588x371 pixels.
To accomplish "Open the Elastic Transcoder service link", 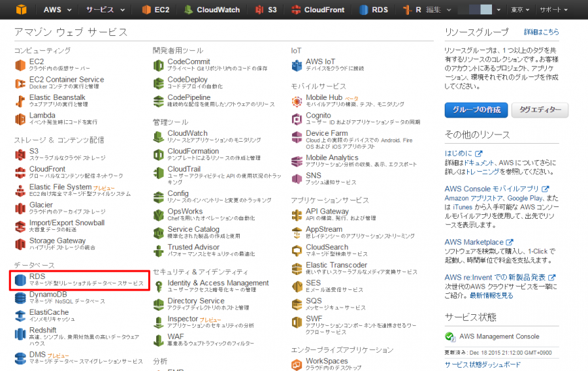I will (336, 265).
